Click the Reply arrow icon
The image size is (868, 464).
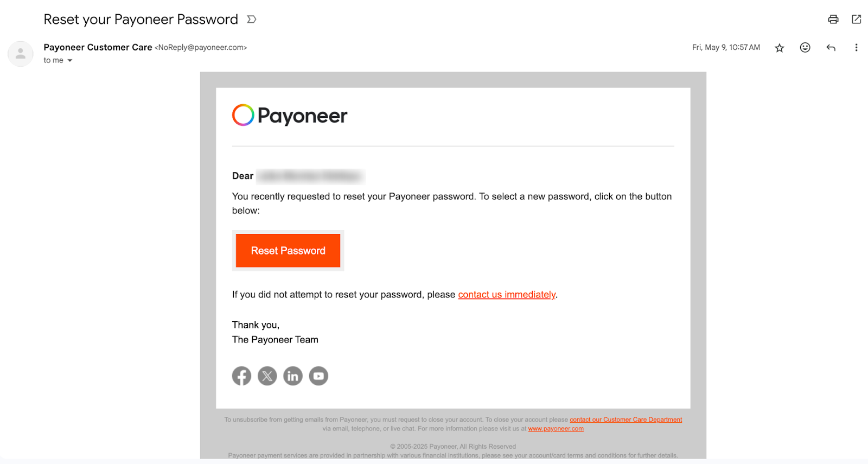(x=831, y=48)
